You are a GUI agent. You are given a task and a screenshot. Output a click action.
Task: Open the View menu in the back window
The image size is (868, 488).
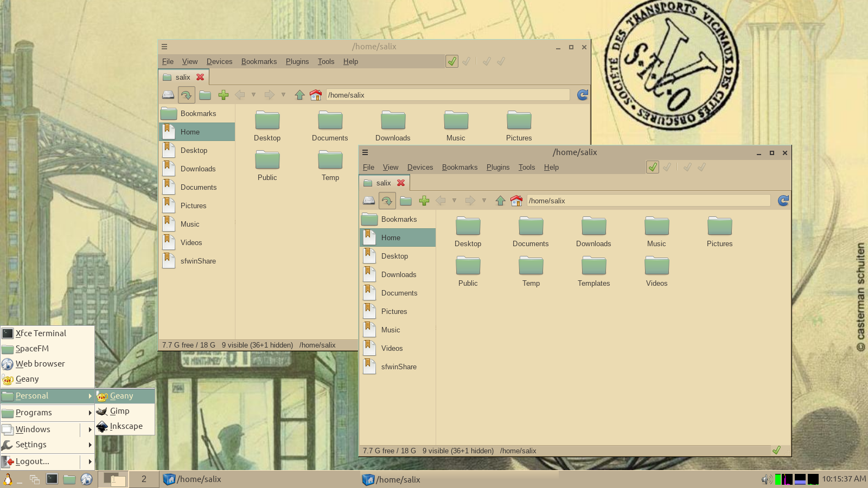point(190,61)
